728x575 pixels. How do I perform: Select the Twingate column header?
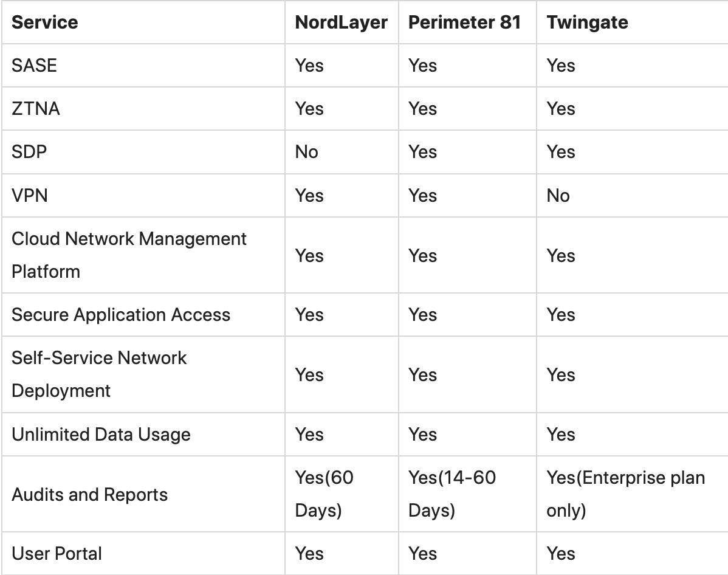[x=587, y=22]
